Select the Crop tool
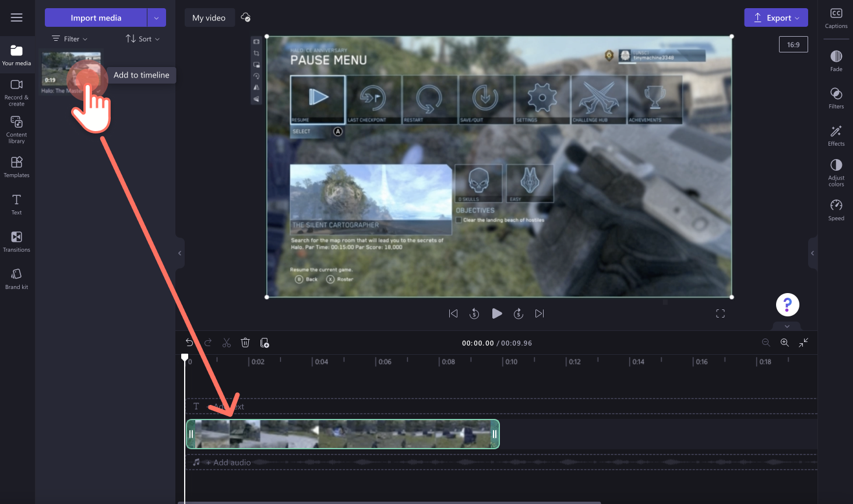 point(256,53)
